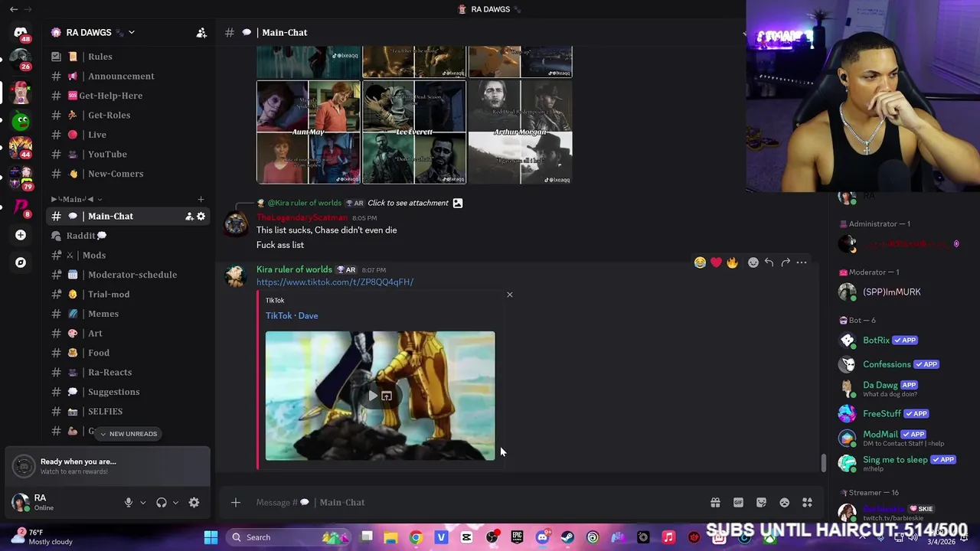Open Google Chrome from the taskbar

[416, 537]
